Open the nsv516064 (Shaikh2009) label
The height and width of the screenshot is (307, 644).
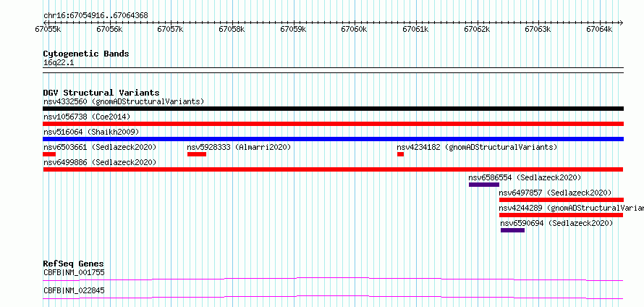91,132
